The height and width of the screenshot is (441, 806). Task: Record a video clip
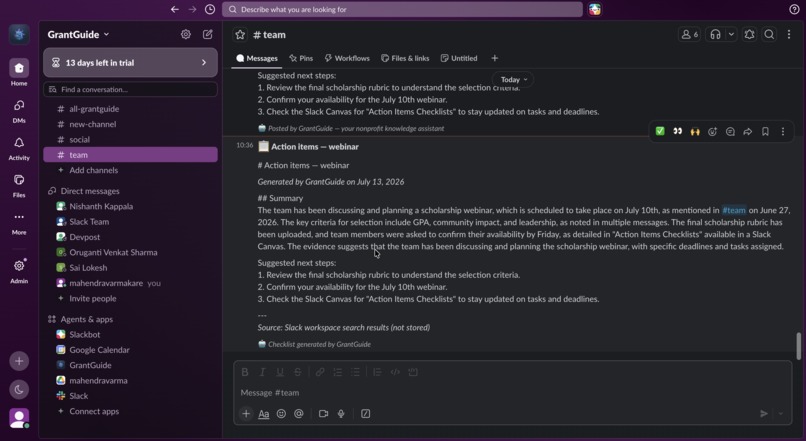point(323,413)
